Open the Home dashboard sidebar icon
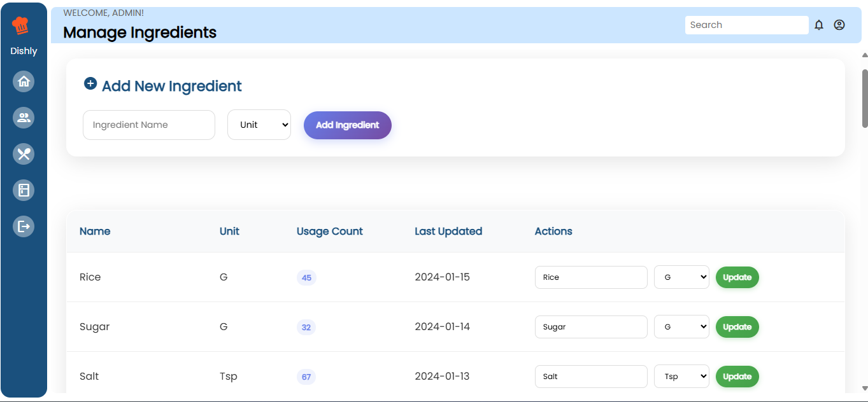Screen dimensions: 868x402 pyautogui.click(x=24, y=81)
